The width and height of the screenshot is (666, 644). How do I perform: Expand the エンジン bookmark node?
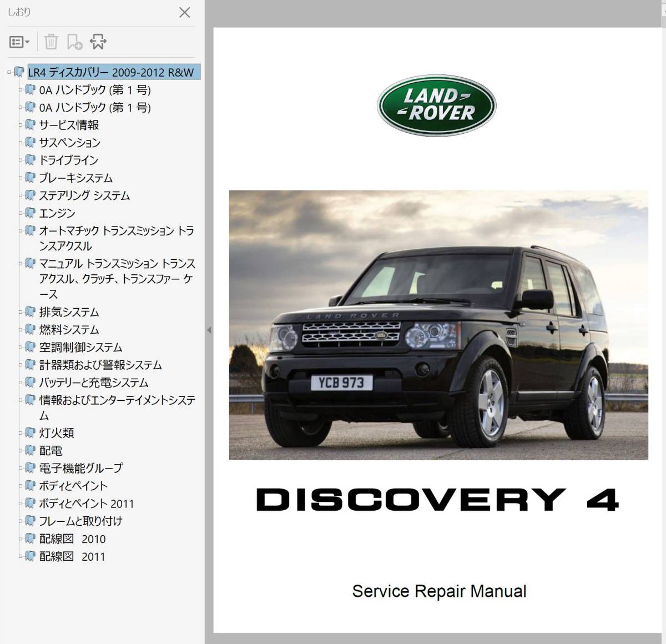pyautogui.click(x=21, y=213)
